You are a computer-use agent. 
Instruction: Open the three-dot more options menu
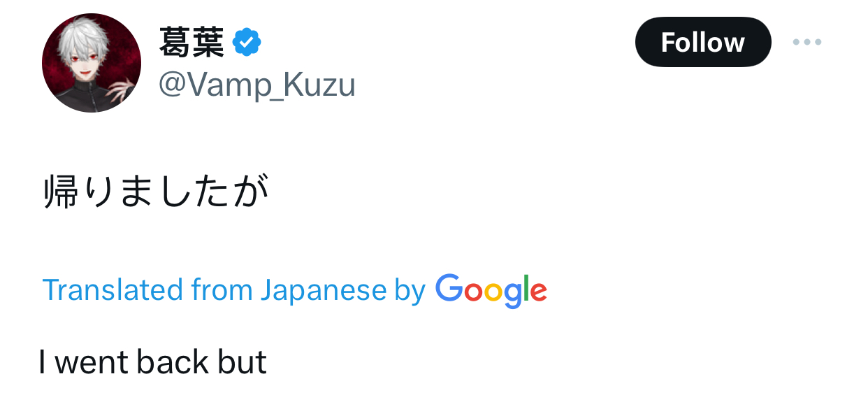tap(807, 43)
